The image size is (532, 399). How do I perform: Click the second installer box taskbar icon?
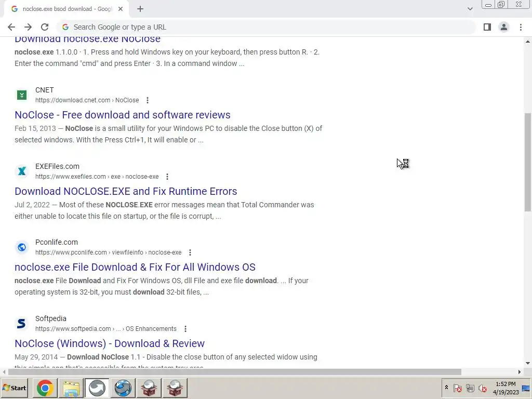[175, 388]
